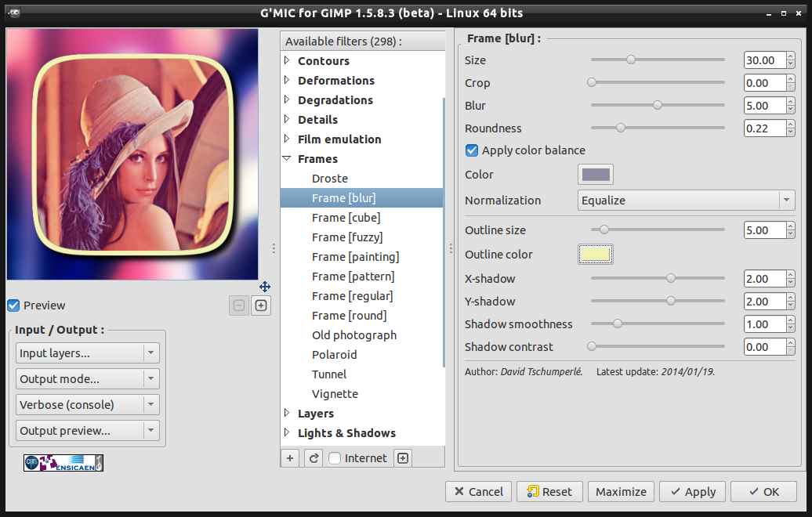Select the Droste filter
The height and width of the screenshot is (517, 812).
[x=330, y=179]
